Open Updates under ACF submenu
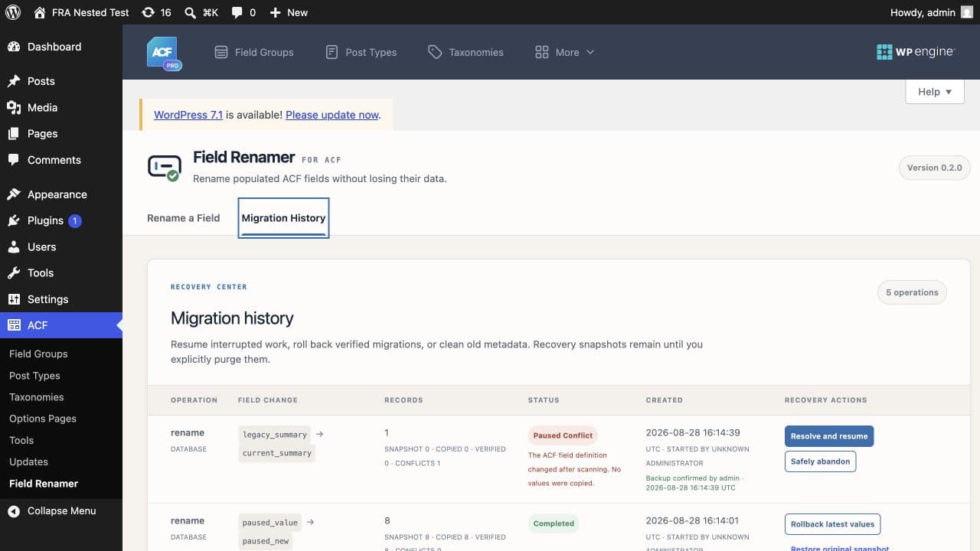Image resolution: width=980 pixels, height=551 pixels. 28,461
